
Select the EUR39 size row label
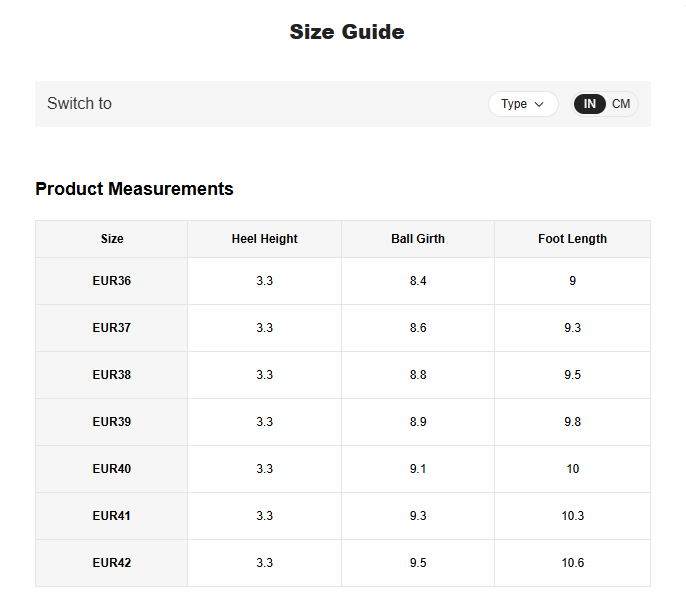112,422
